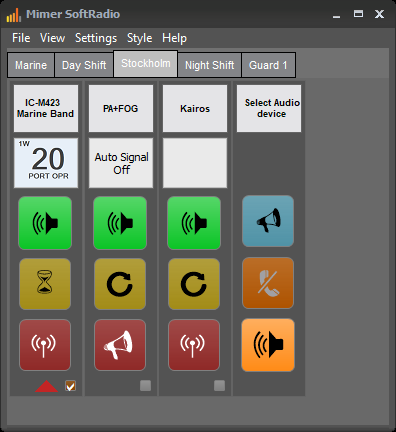Click the Mimer SoftRadio logo icon
This screenshot has width=396, height=432.
[14, 15]
